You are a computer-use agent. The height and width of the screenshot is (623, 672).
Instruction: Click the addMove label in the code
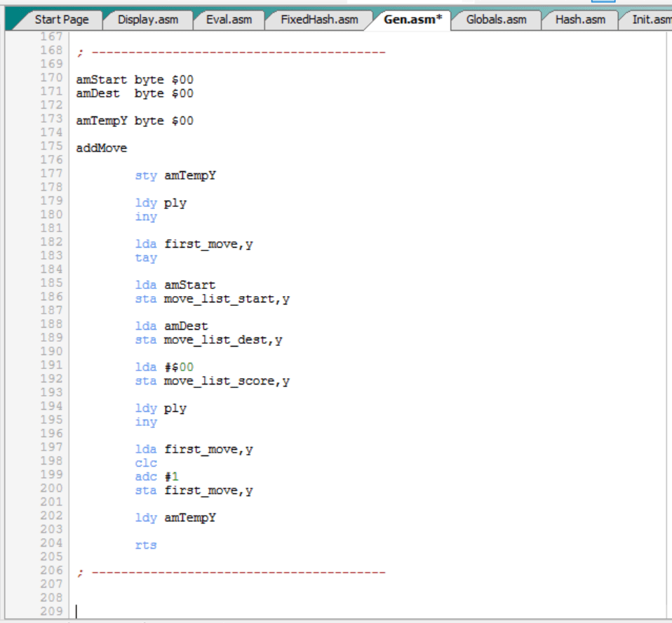pyautogui.click(x=102, y=148)
